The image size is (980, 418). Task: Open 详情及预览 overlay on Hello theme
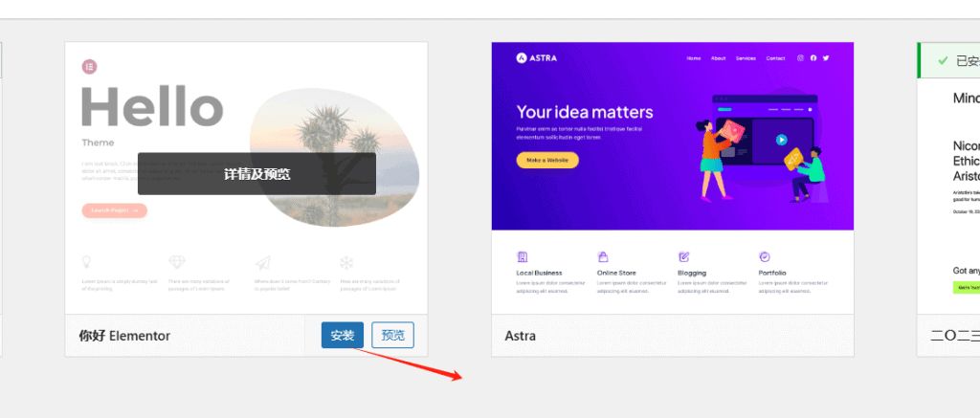(256, 174)
